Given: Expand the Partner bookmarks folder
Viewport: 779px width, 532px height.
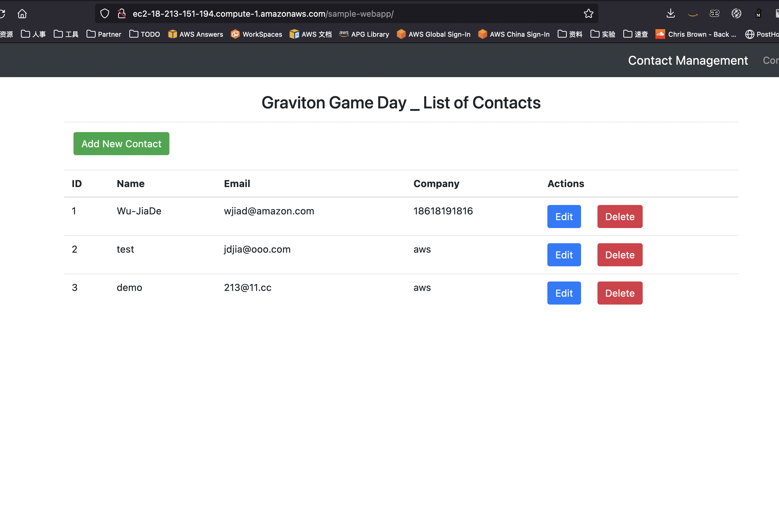Looking at the screenshot, I should pyautogui.click(x=104, y=34).
